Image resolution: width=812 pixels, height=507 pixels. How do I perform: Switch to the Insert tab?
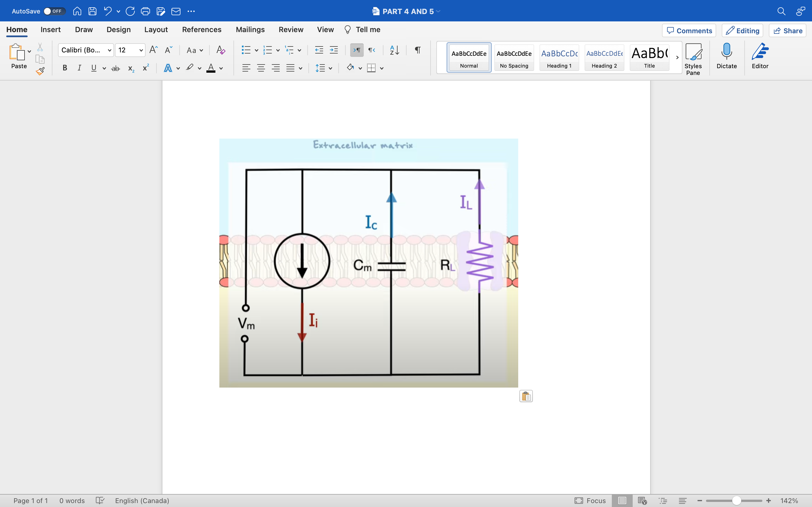pyautogui.click(x=50, y=30)
